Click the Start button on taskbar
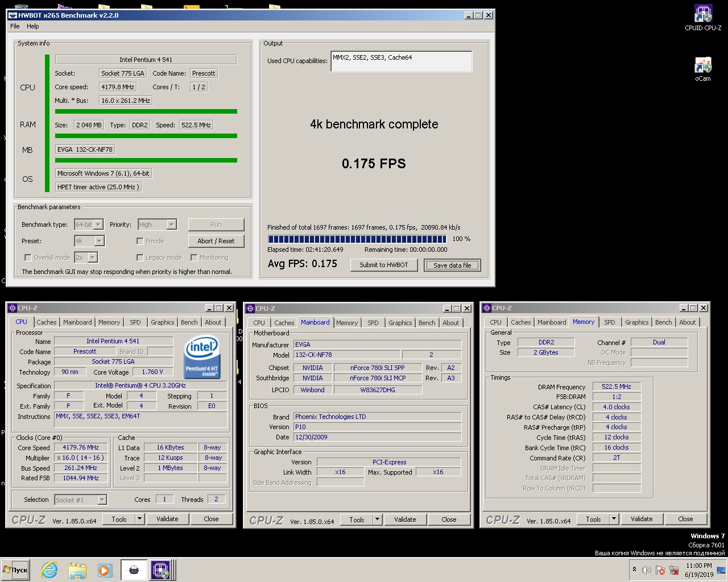 point(16,569)
